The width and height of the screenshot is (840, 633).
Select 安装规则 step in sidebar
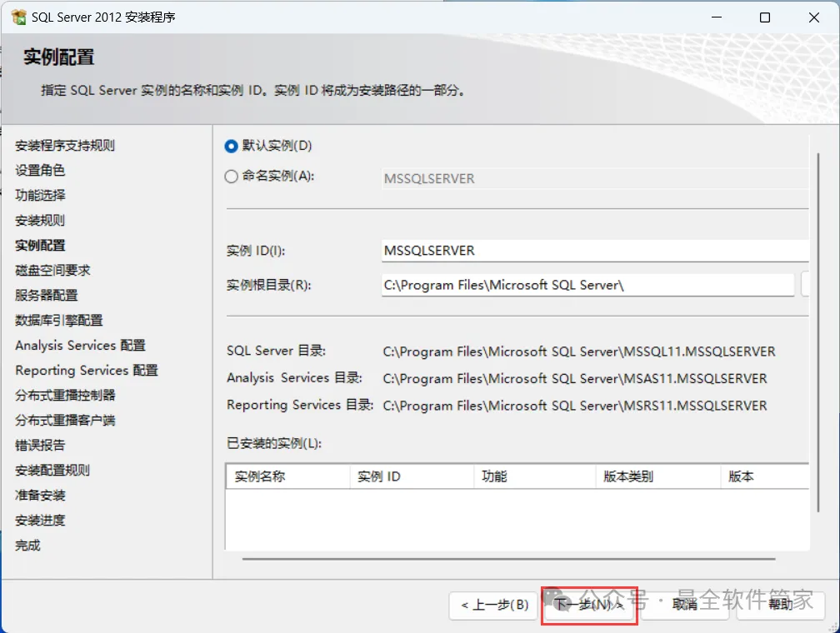(x=40, y=221)
